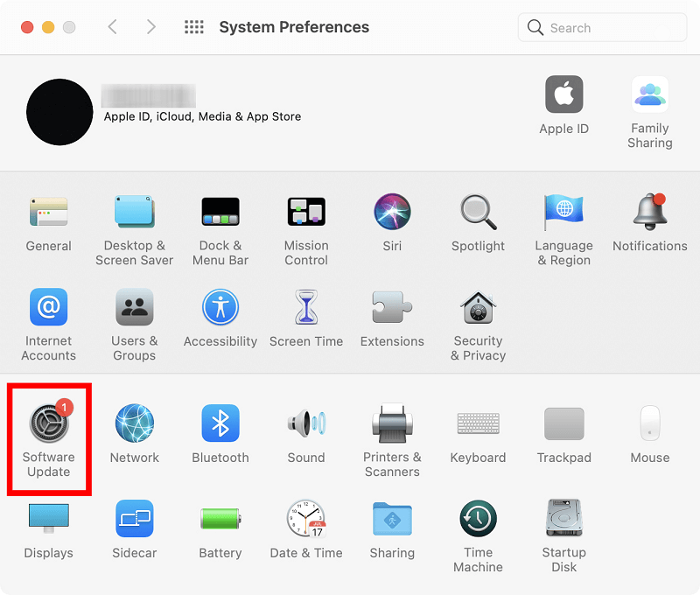
Task: Show all preference panes grid view
Action: coord(193,27)
